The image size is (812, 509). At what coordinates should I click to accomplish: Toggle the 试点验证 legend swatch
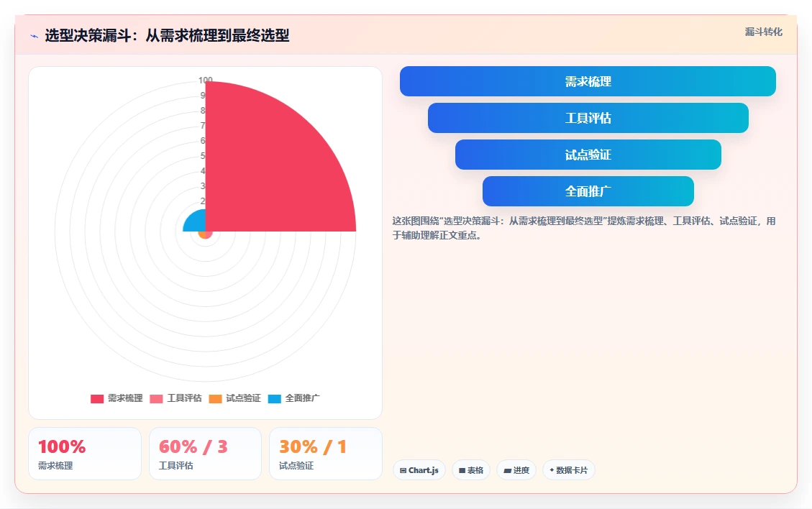pyautogui.click(x=215, y=399)
